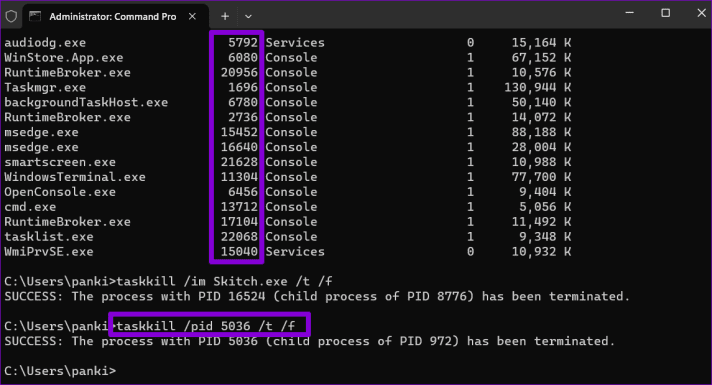Click PID 17104 value
Image resolution: width=712 pixels, height=385 pixels.
coord(239,222)
